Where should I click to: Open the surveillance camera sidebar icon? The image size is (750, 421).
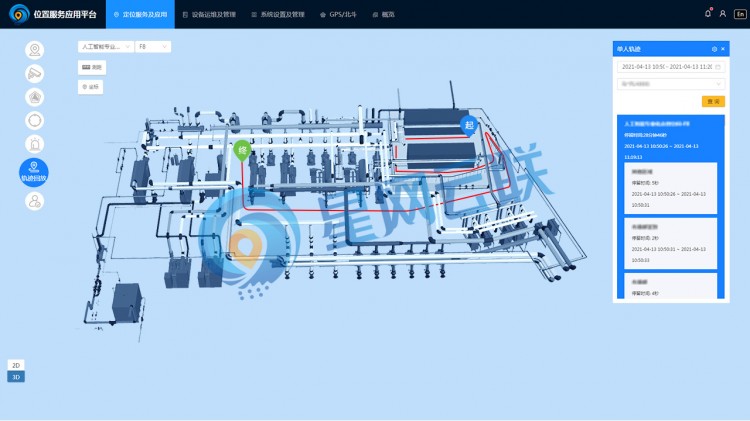coord(35,73)
